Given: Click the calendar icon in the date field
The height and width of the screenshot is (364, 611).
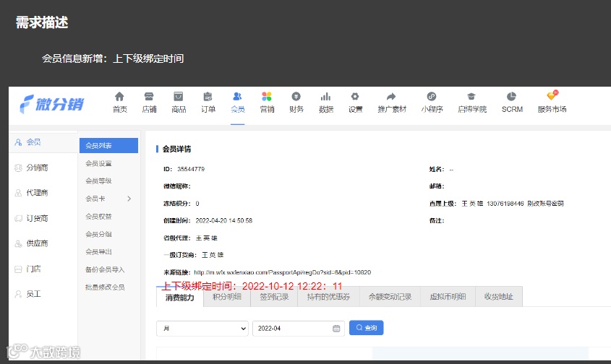Looking at the screenshot, I should 336,329.
